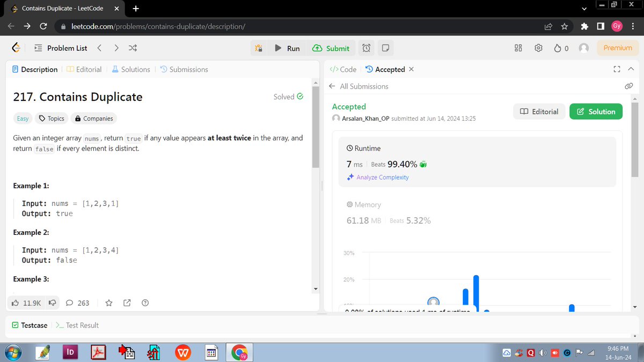
Task: Toggle the browser side panel
Action: [x=601, y=26]
